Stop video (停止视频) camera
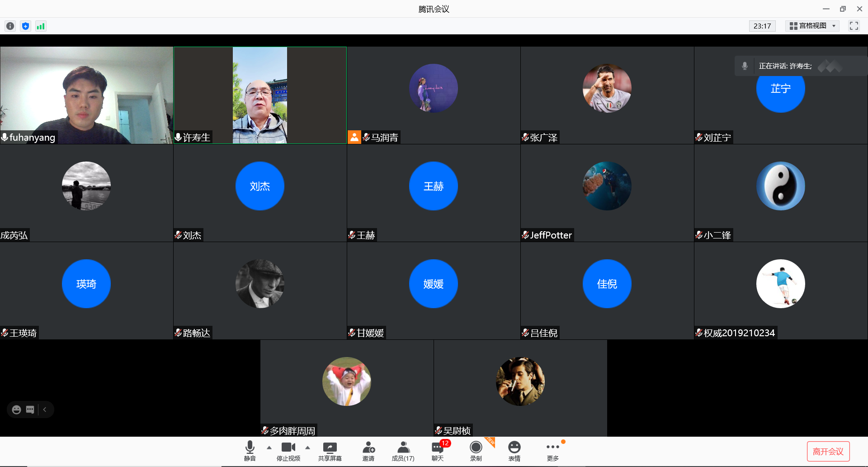This screenshot has height=467, width=868. pyautogui.click(x=288, y=451)
